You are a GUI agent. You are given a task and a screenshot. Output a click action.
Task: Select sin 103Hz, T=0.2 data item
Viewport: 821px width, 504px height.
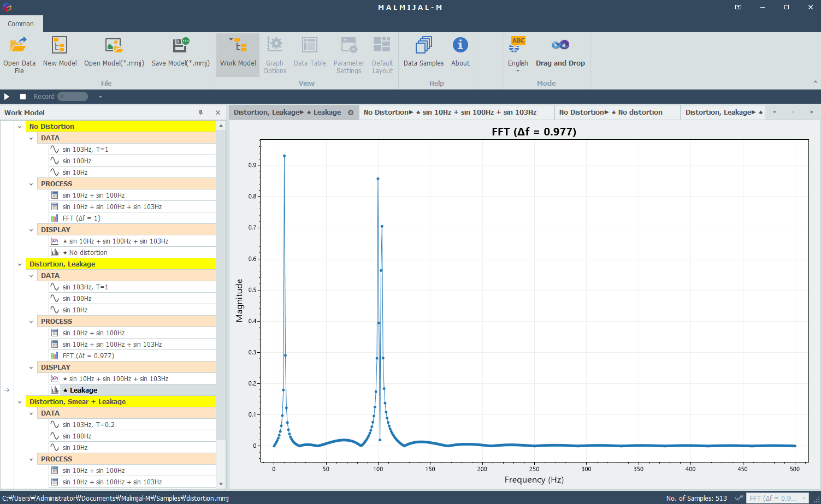pos(132,425)
